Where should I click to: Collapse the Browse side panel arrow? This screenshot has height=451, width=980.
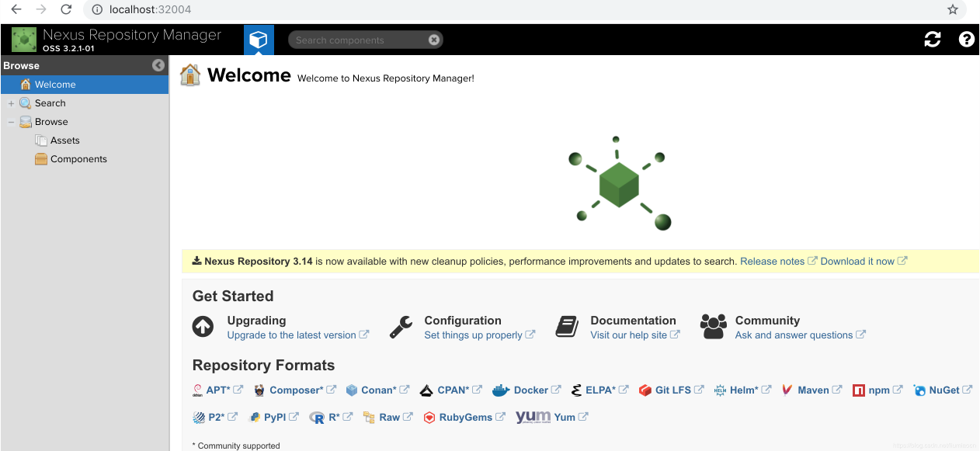[158, 66]
